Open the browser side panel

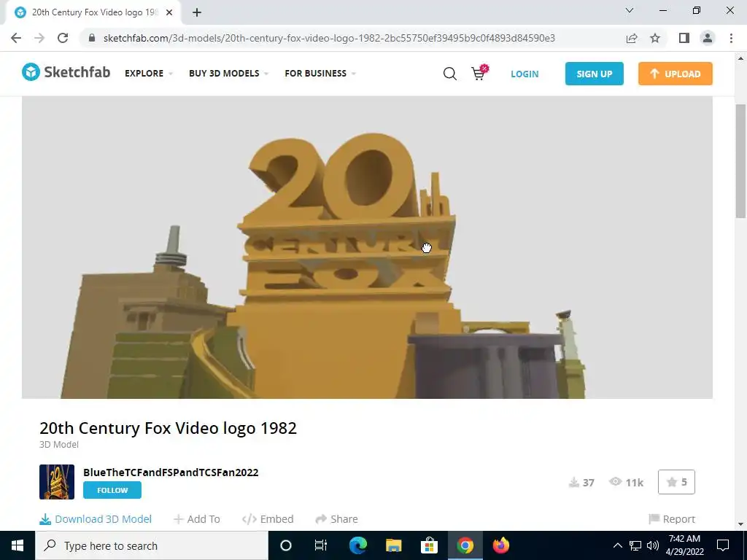coord(684,38)
